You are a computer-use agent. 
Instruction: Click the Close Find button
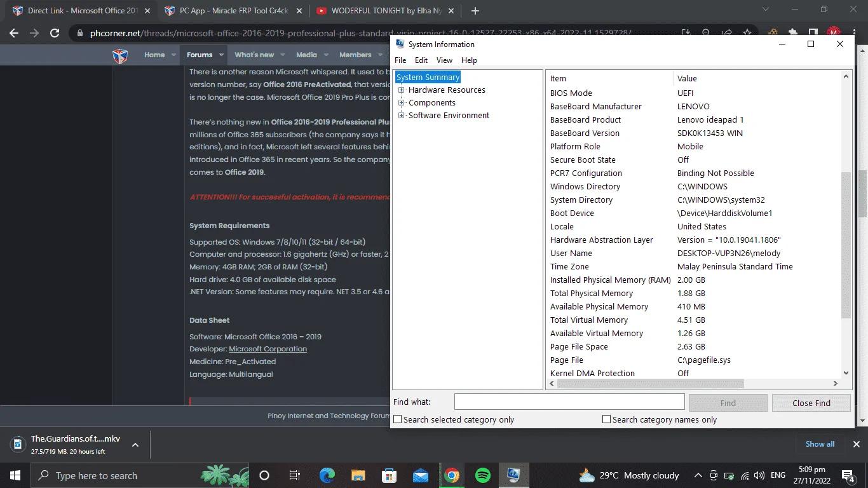click(811, 403)
